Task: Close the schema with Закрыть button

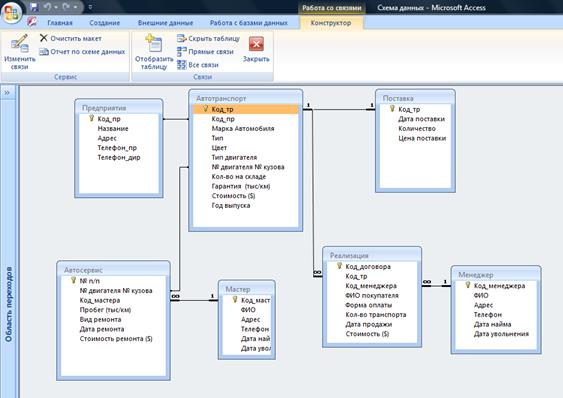Action: (256, 49)
